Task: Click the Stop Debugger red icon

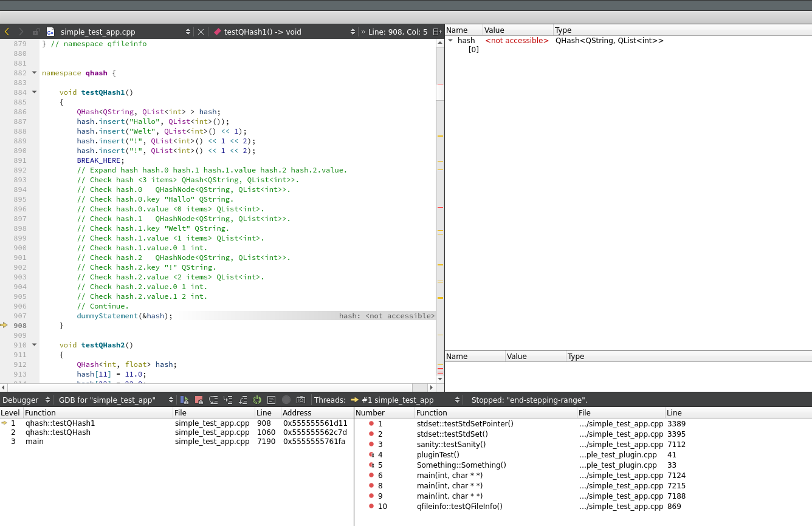Action: 199,400
